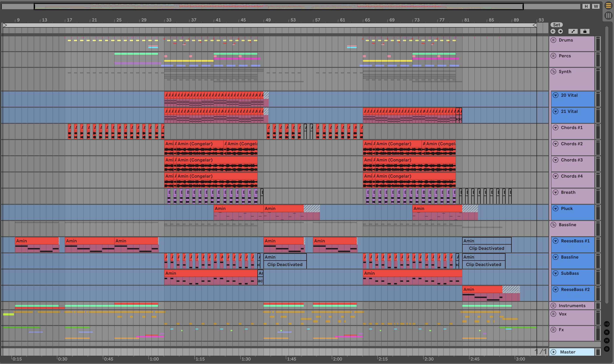The image size is (614, 364).
Task: Jump to next locator arrow
Action: coord(560,31)
